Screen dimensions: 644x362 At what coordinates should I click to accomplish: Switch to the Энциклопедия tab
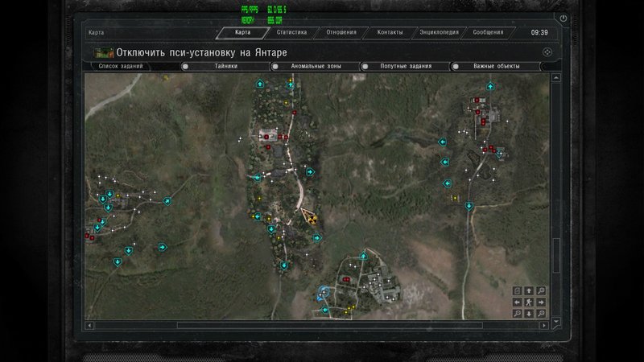[440, 33]
